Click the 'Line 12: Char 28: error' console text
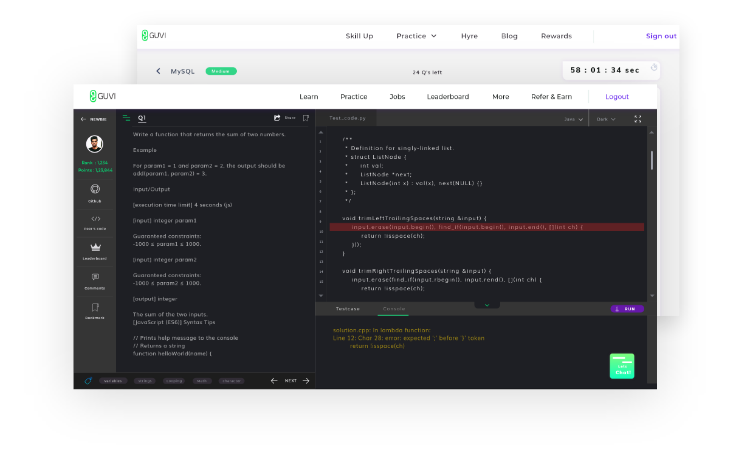 408,338
